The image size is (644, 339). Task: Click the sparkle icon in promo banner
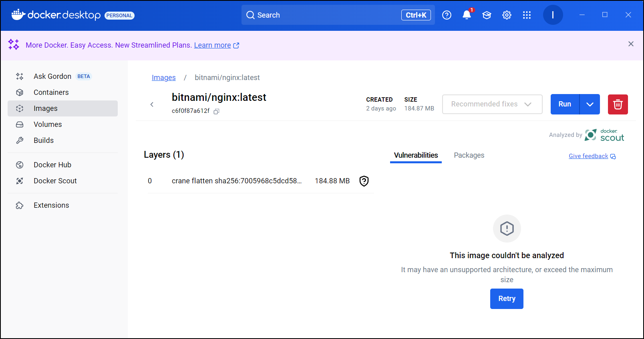pyautogui.click(x=14, y=44)
